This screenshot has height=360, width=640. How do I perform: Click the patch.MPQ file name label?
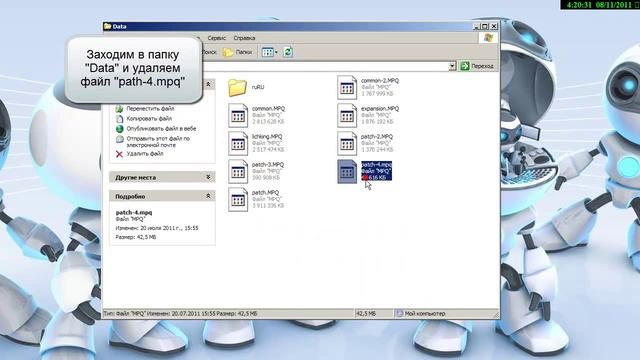[265, 193]
